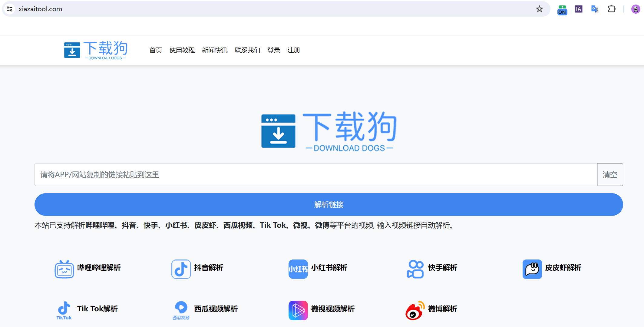Open the 抖音解析 link
The image size is (644, 327).
[209, 268]
